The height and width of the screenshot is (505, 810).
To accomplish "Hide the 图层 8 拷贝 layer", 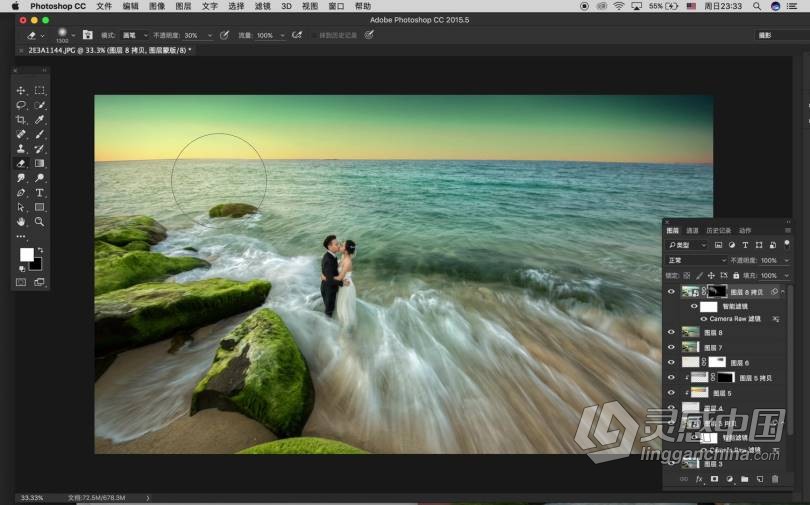I will 671,292.
